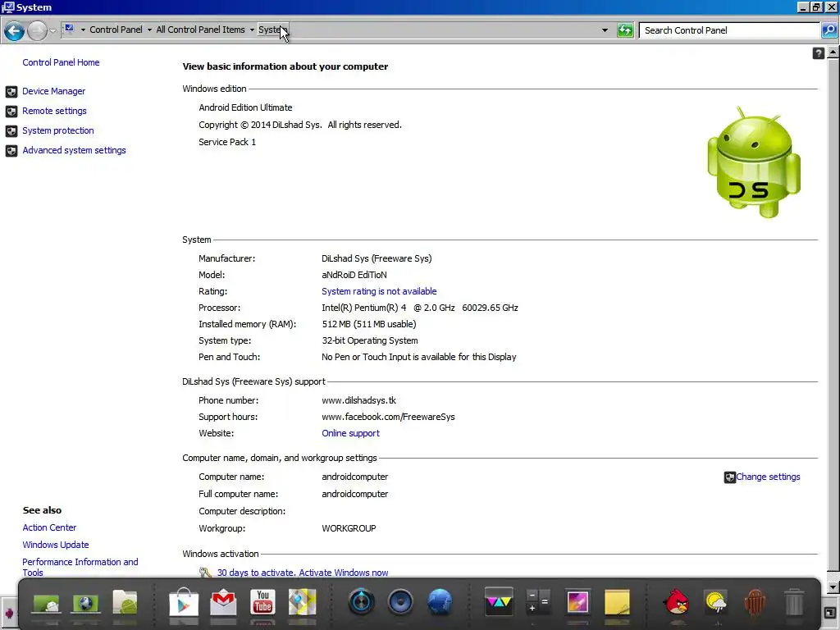Expand the arrow after All Control Panel Items
Image resolution: width=840 pixels, height=630 pixels.
coord(252,30)
